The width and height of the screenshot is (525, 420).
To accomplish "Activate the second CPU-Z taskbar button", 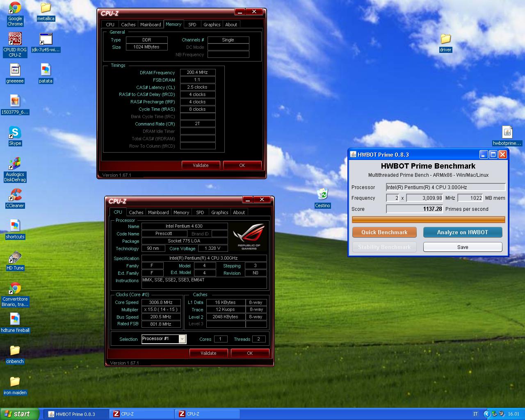I will tap(208, 414).
